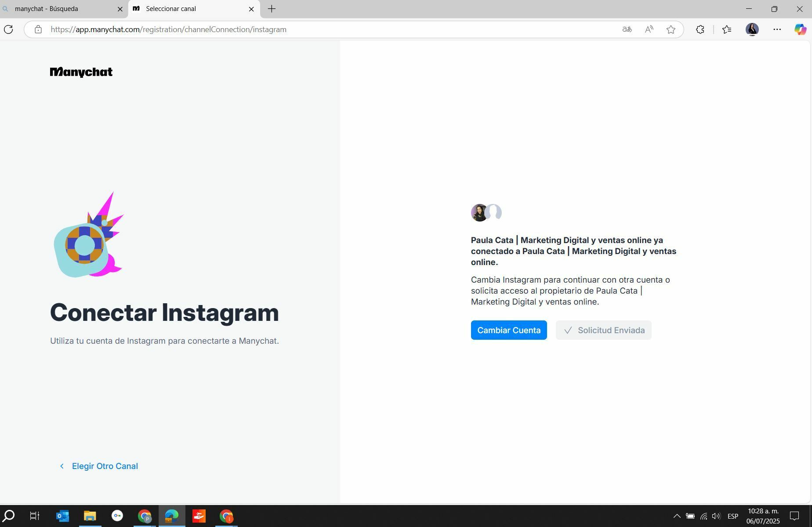Open File Explorer from taskbar
812x527 pixels.
pos(90,516)
